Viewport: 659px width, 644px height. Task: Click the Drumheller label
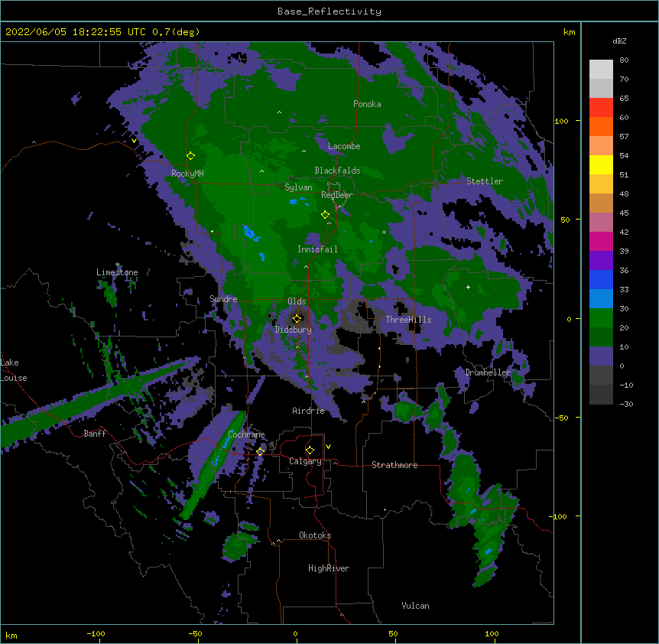pyautogui.click(x=488, y=372)
